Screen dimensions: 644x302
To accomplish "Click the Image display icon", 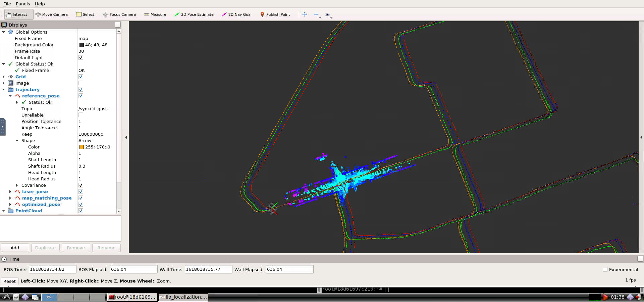I will click(x=11, y=83).
